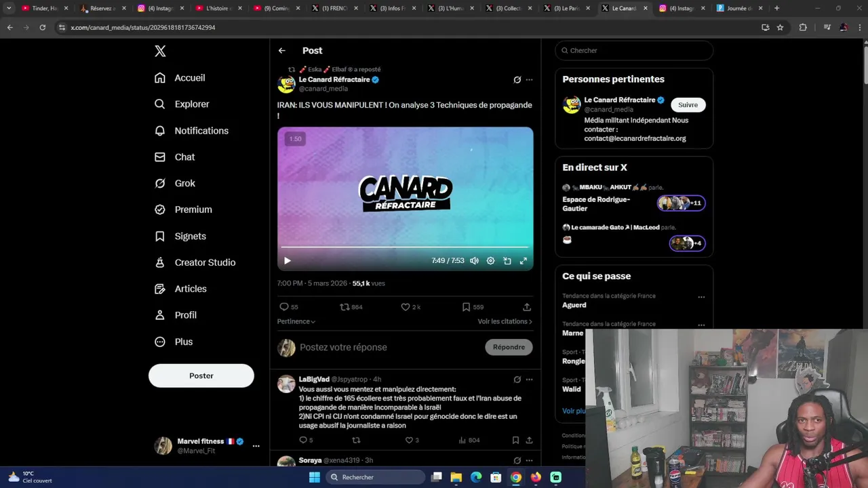Screen dimensions: 868x488
Task: Open Accueil in the sidebar
Action: pyautogui.click(x=180, y=78)
